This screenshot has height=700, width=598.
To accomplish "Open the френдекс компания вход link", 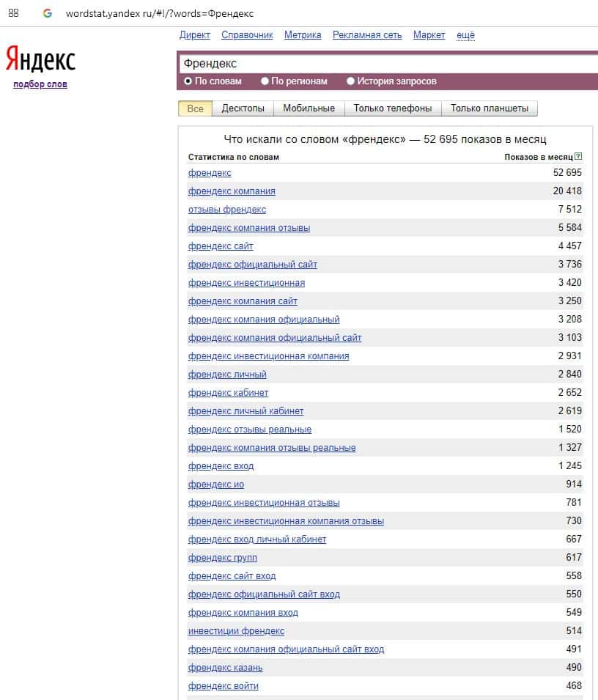I will (x=243, y=612).
